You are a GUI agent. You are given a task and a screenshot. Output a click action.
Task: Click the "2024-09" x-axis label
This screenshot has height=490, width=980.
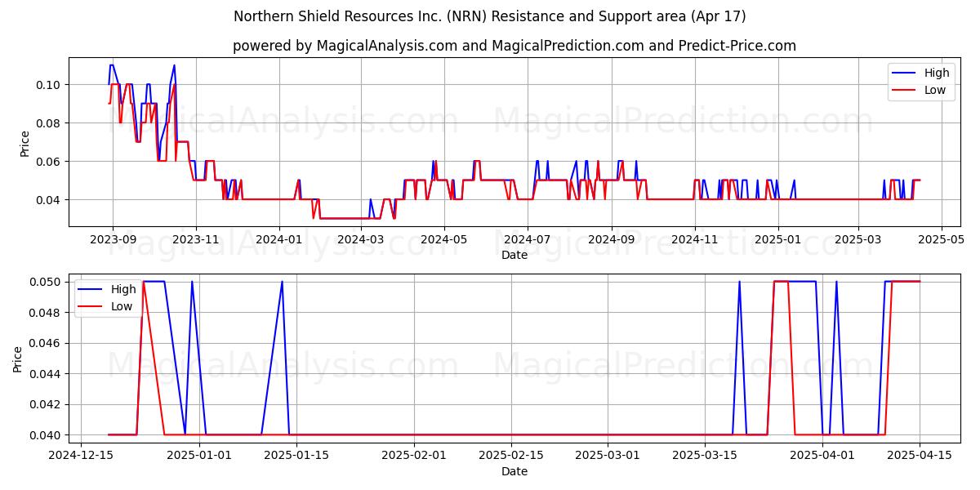click(x=612, y=239)
